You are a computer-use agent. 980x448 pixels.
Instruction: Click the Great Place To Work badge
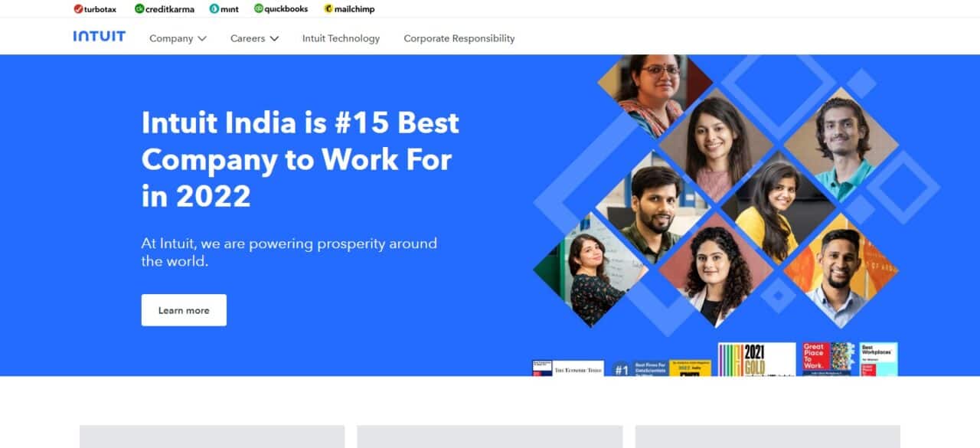click(828, 359)
